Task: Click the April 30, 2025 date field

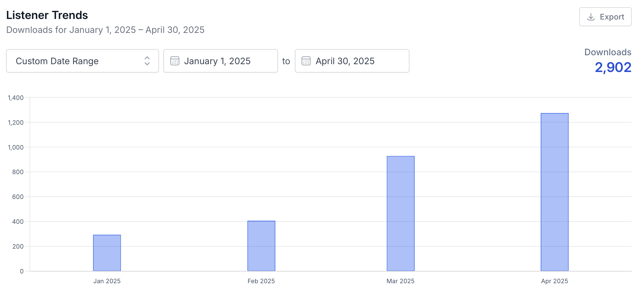Action: click(352, 61)
